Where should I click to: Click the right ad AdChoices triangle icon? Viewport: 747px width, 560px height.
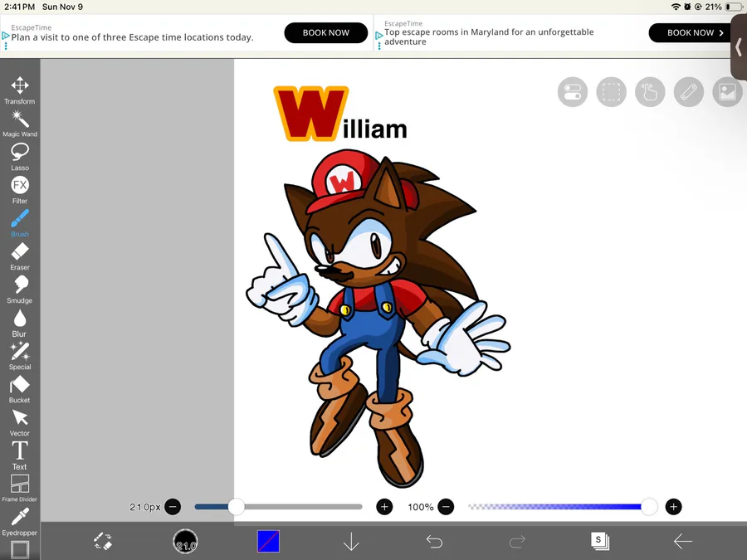pos(379,36)
